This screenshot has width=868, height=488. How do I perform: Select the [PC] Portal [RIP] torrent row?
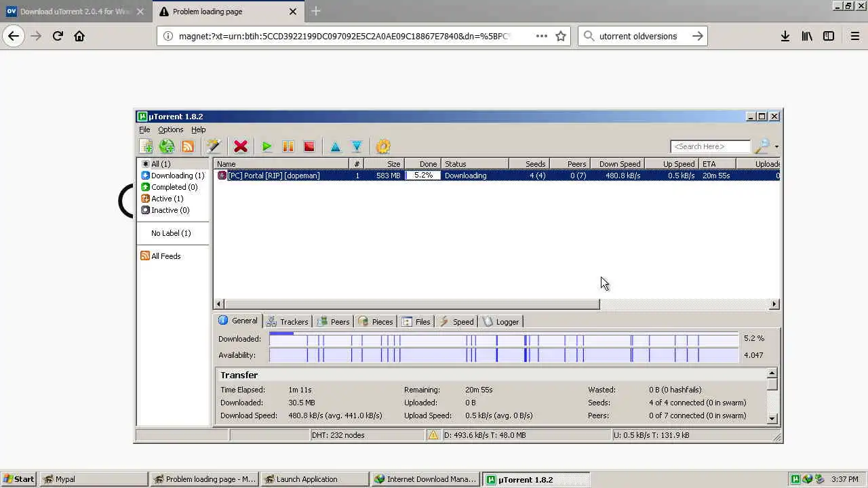click(496, 176)
